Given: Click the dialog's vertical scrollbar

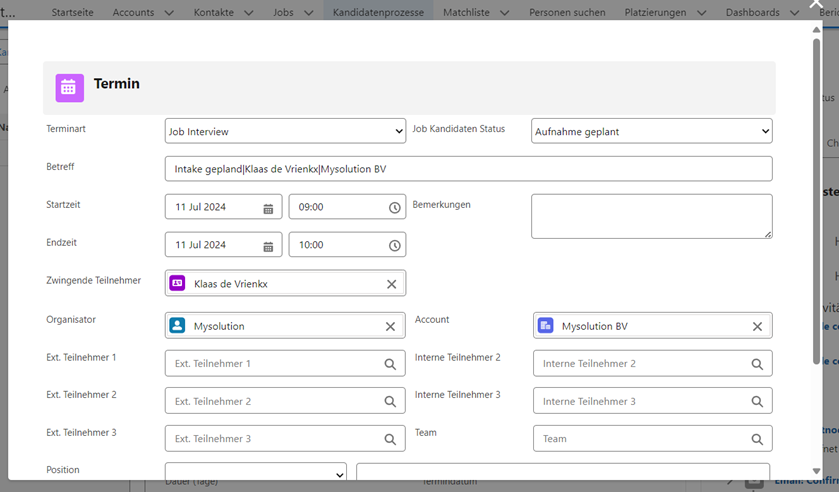Looking at the screenshot, I should (817, 200).
